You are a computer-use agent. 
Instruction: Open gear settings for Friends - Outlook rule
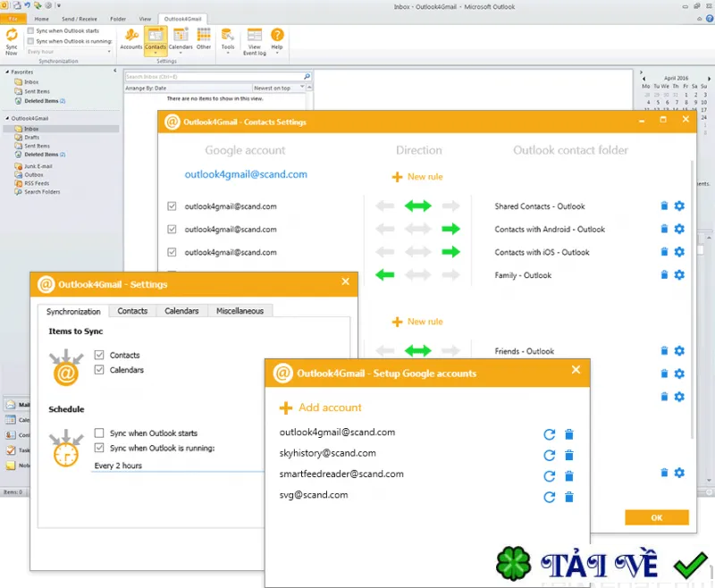[679, 350]
